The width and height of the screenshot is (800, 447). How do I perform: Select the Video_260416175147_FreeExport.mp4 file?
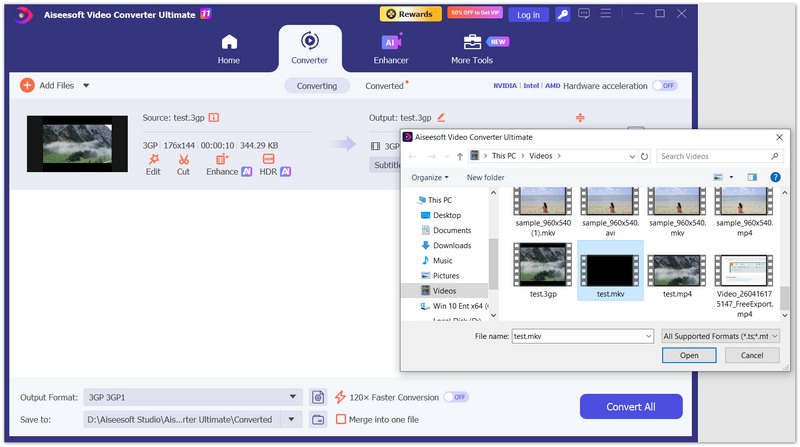click(744, 286)
